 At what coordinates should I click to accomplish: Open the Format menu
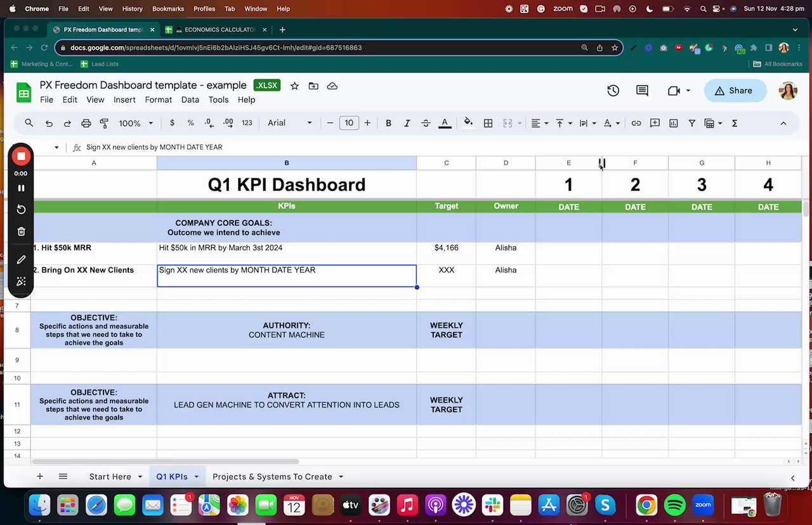coord(159,100)
